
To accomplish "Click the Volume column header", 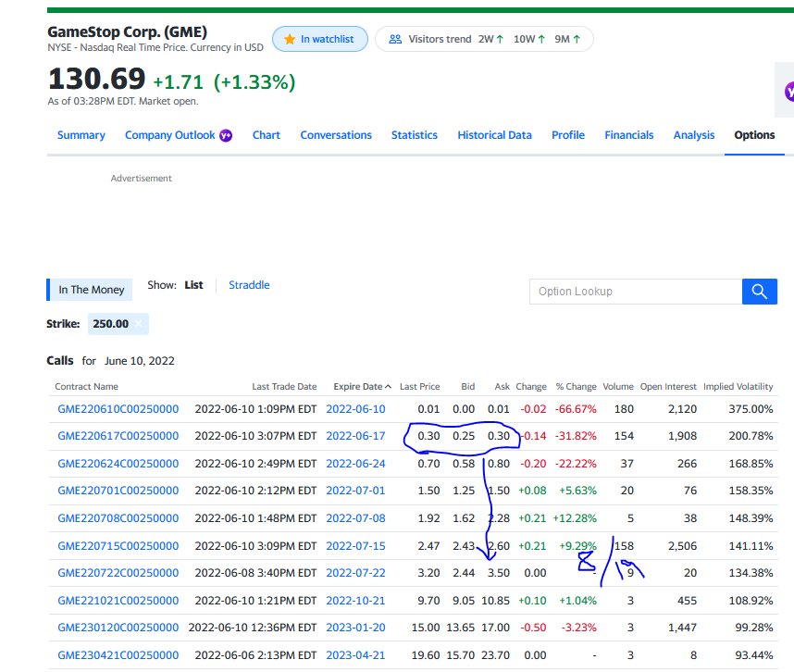I will click(x=618, y=386).
